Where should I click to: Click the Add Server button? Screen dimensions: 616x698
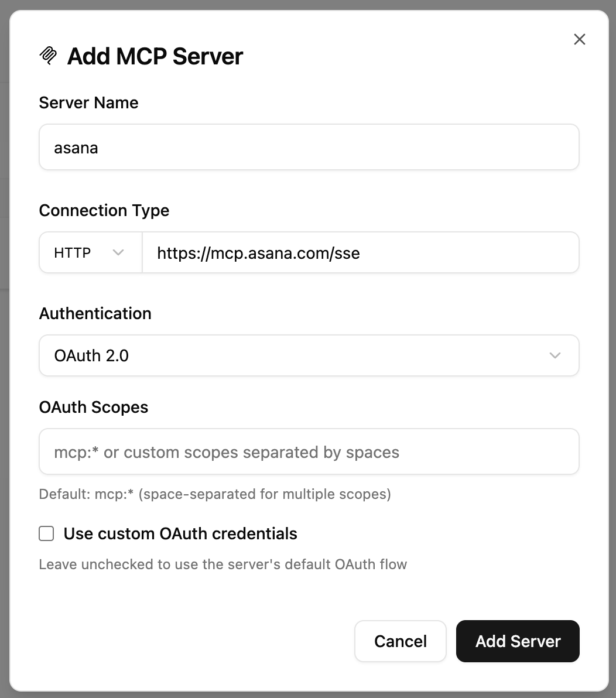tap(518, 641)
